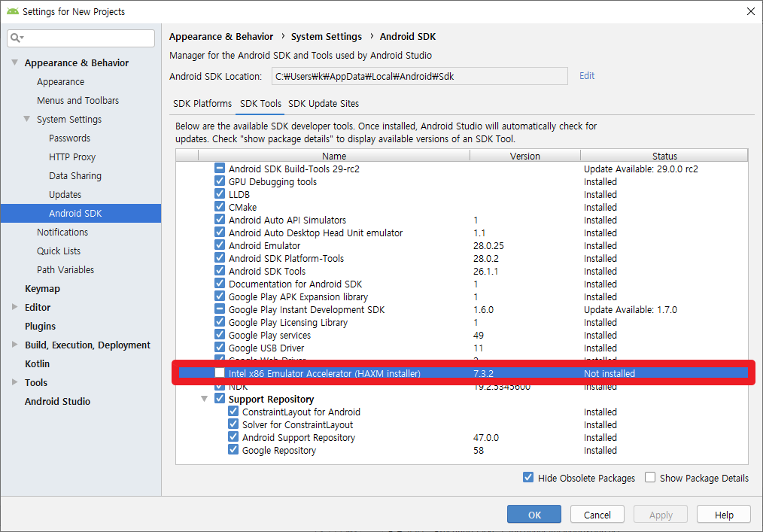Collapse Appearance & Behavior tree node
Image resolution: width=763 pixels, height=532 pixels.
[x=14, y=62]
